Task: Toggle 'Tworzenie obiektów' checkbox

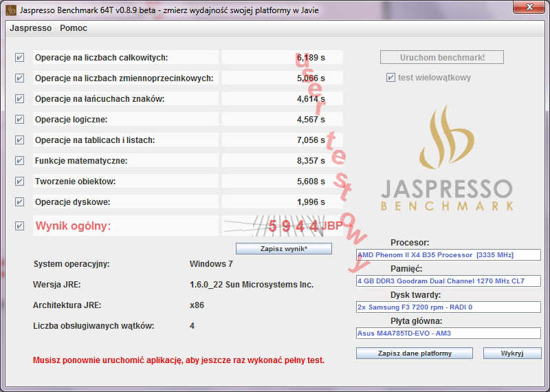Action: pyautogui.click(x=20, y=181)
